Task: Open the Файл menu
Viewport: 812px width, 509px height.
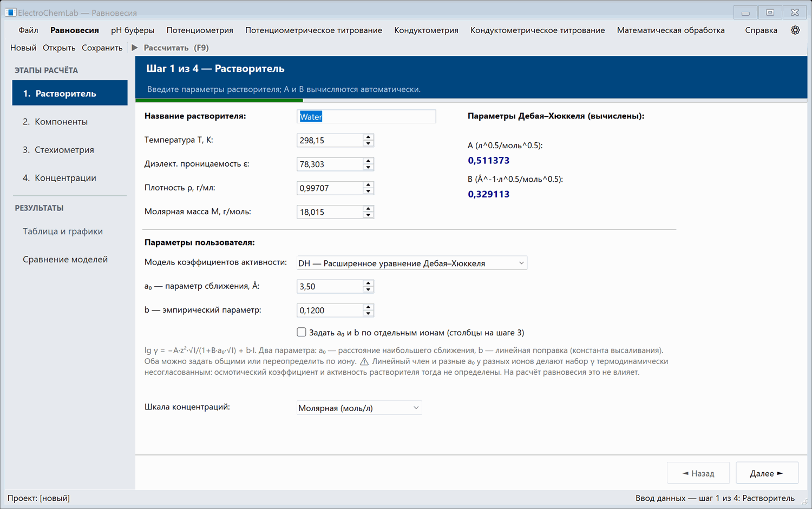Action: (28, 30)
